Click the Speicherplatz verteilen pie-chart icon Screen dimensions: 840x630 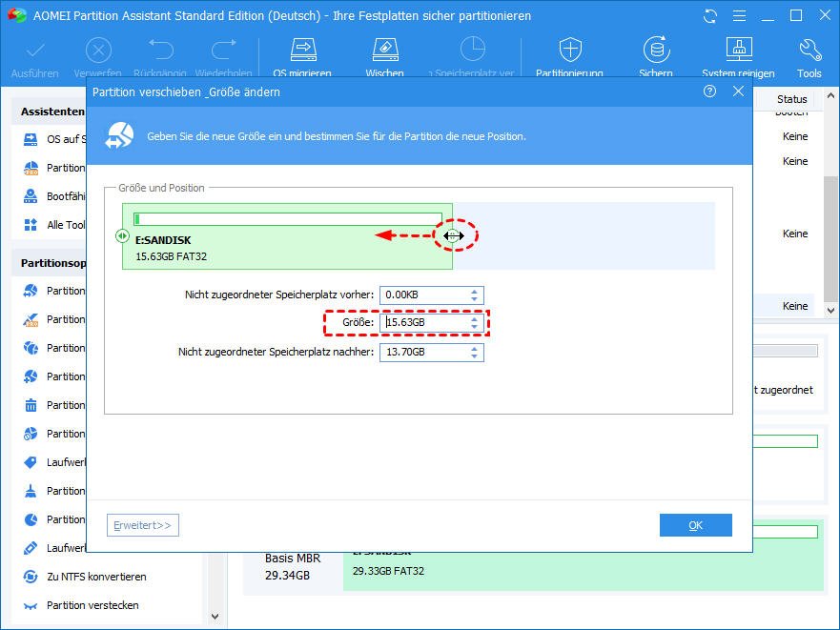click(473, 50)
